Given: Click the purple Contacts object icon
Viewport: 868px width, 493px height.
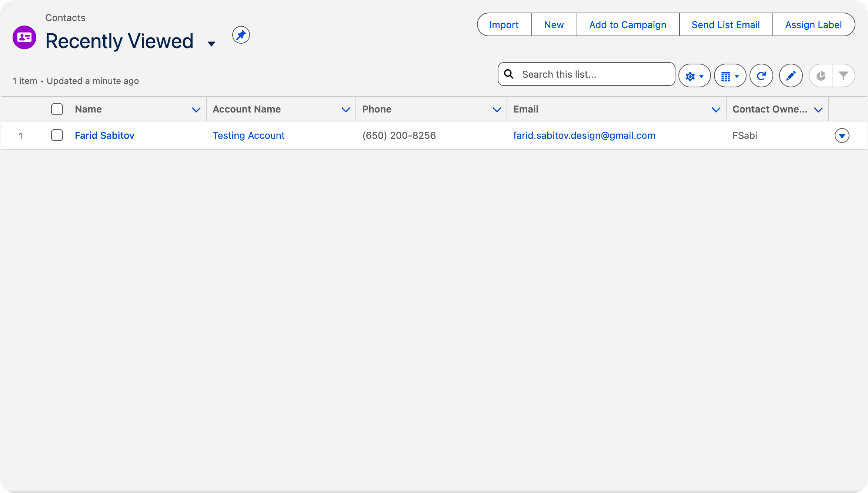Looking at the screenshot, I should pyautogui.click(x=24, y=37).
